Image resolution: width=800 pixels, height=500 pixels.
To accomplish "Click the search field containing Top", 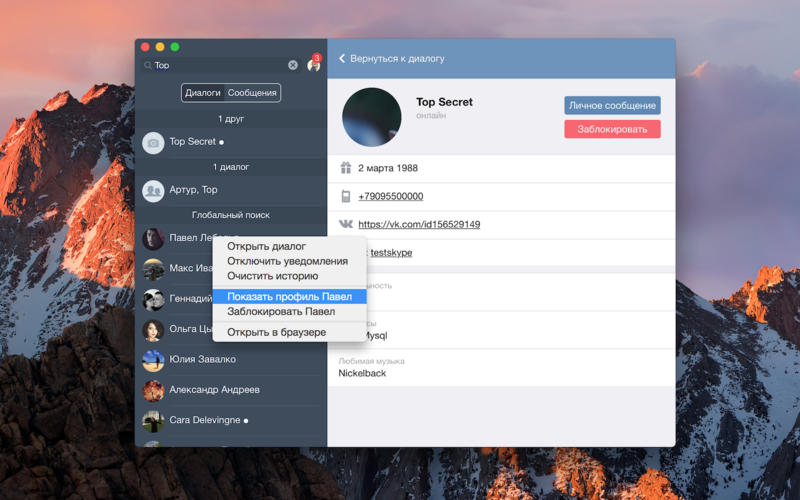I will pos(219,65).
